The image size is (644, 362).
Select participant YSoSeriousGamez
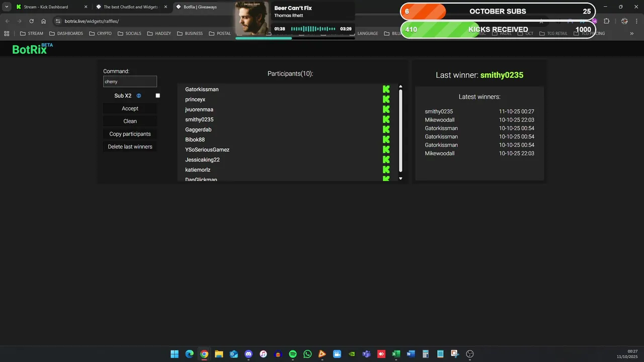pyautogui.click(x=207, y=150)
